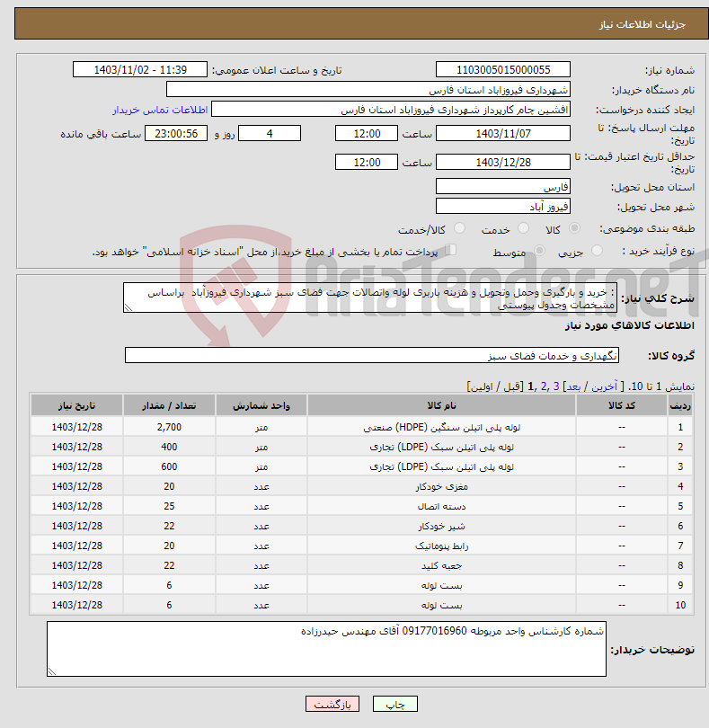The image size is (709, 728).
Task: Select the خدمت radio button
Action: pyautogui.click(x=523, y=228)
